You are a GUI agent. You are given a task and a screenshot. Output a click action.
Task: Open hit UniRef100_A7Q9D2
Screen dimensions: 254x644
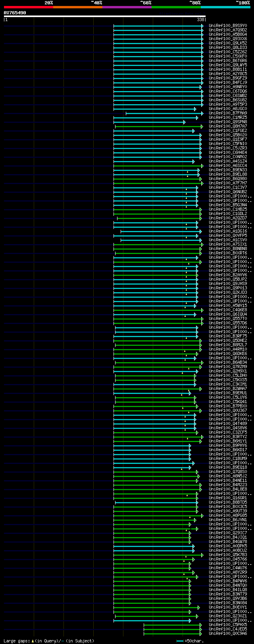click(228, 30)
